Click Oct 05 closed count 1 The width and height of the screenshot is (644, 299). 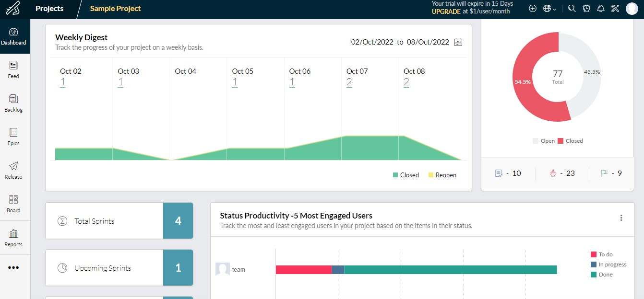point(235,82)
